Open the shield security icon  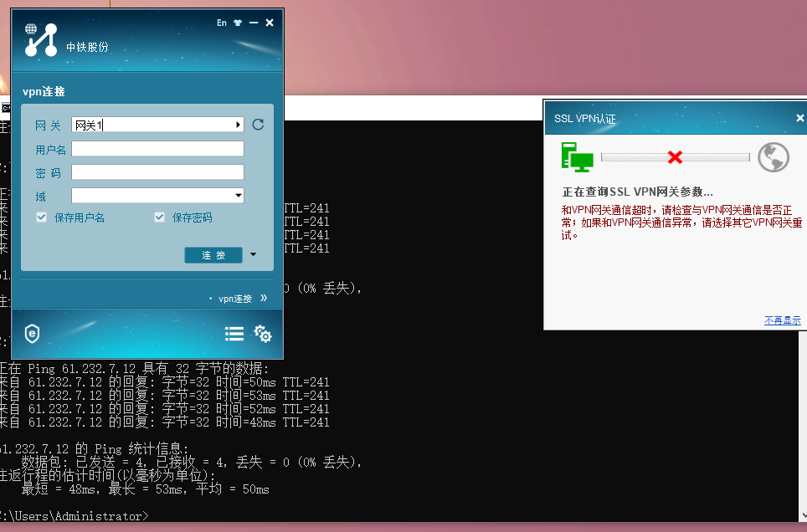32,334
